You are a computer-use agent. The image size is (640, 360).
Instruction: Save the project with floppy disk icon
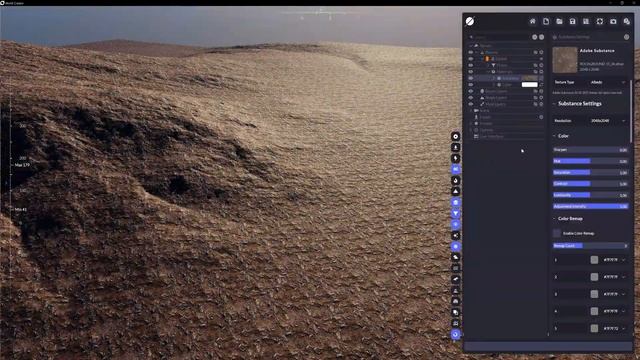pyautogui.click(x=573, y=21)
